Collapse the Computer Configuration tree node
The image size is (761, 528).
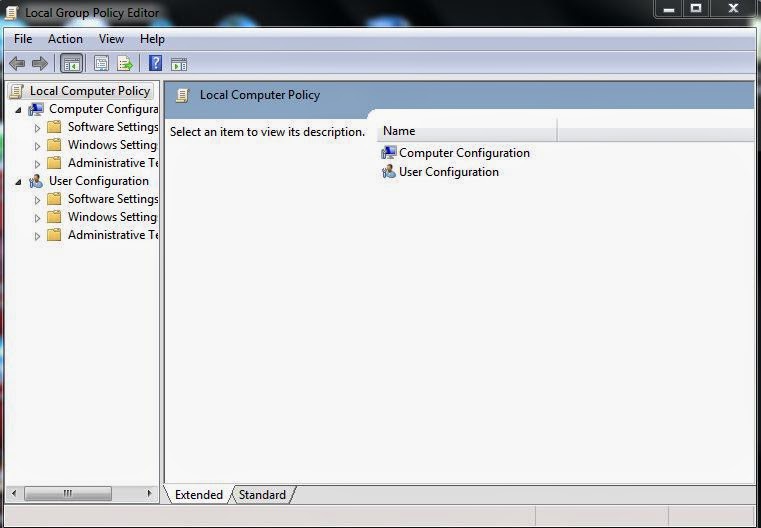18,110
